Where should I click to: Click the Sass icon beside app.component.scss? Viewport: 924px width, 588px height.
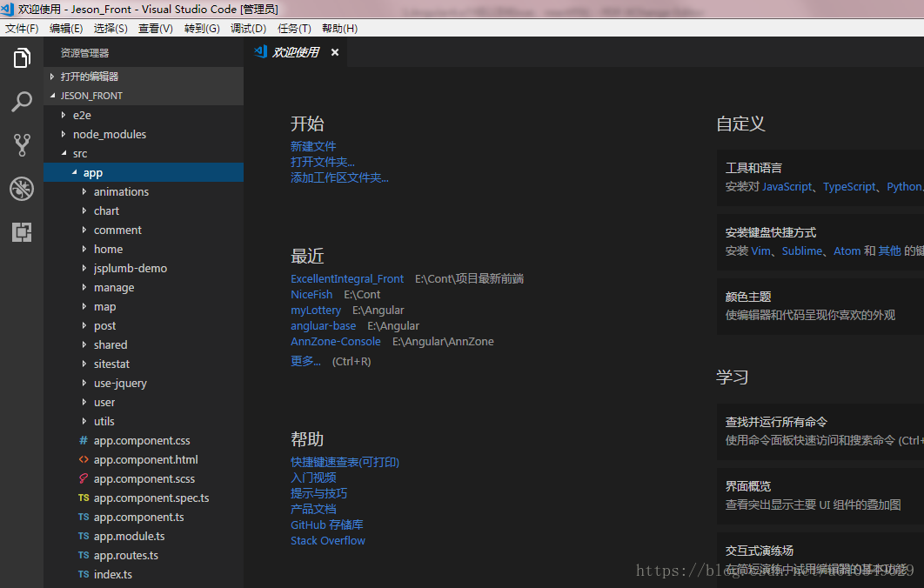pyautogui.click(x=84, y=478)
